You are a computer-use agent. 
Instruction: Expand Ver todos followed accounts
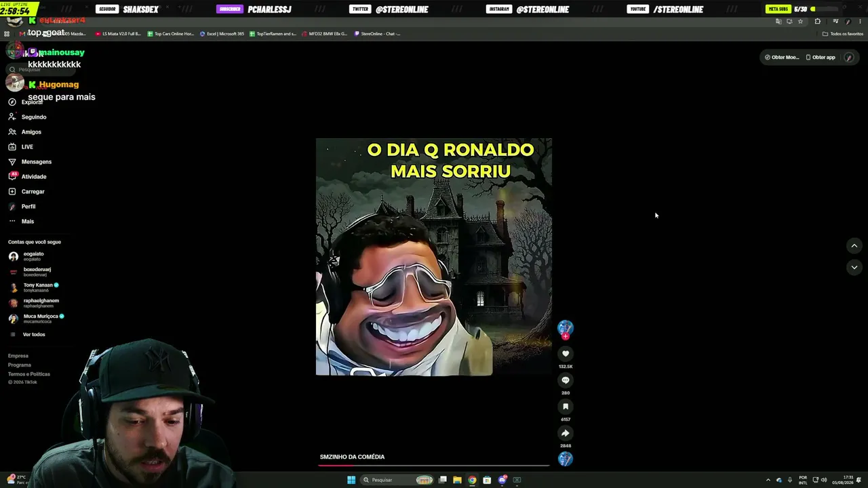pos(27,335)
